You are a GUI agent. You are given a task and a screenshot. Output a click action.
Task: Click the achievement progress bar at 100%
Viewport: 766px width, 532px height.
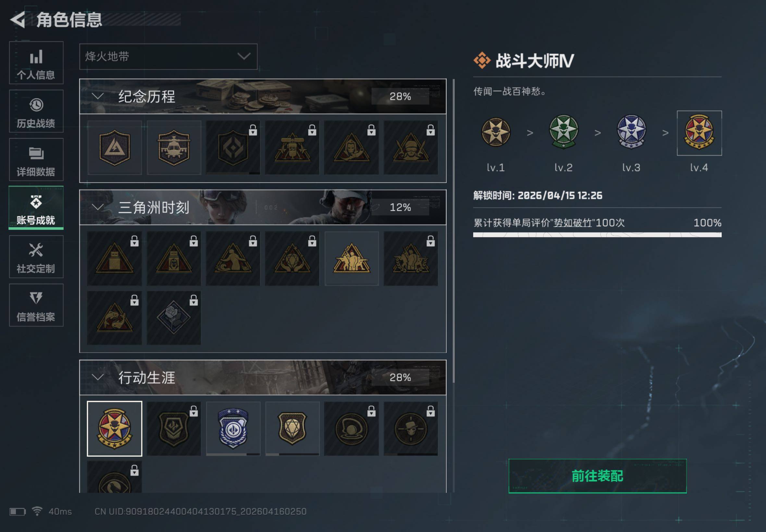click(x=597, y=235)
